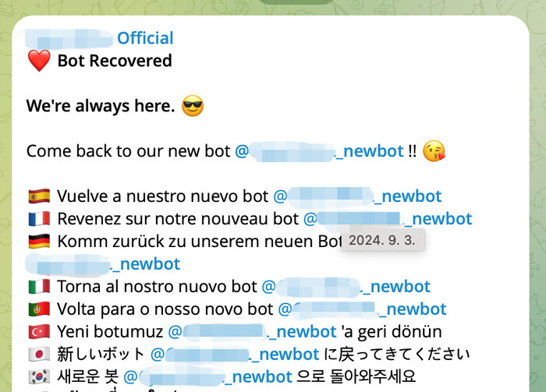Click the South Korean flag emoji
546x392 pixels.
coord(39,376)
